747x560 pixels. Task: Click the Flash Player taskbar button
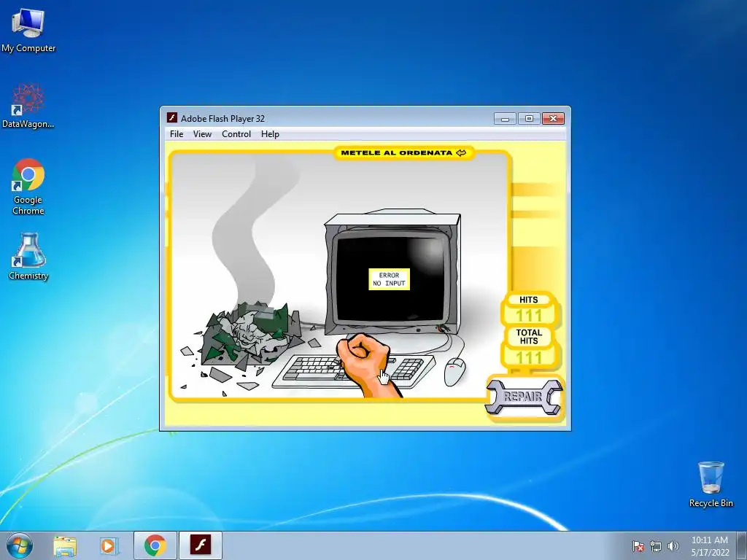click(x=201, y=545)
